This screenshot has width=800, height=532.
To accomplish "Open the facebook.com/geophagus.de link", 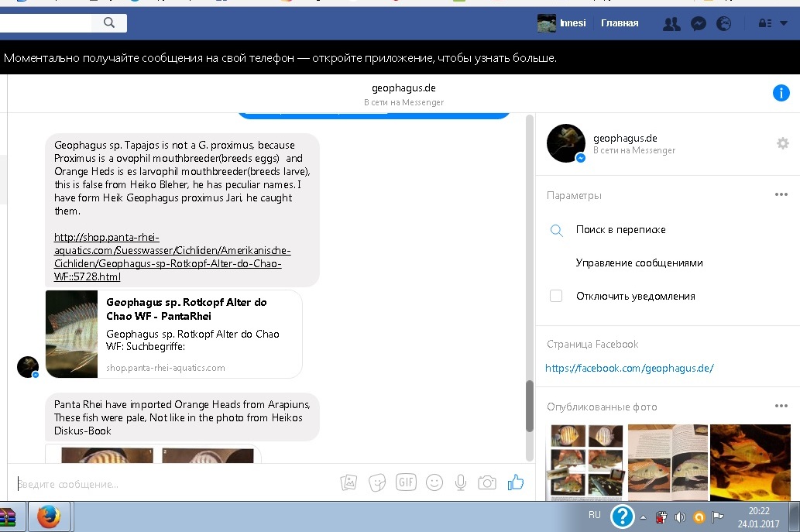I will click(629, 369).
